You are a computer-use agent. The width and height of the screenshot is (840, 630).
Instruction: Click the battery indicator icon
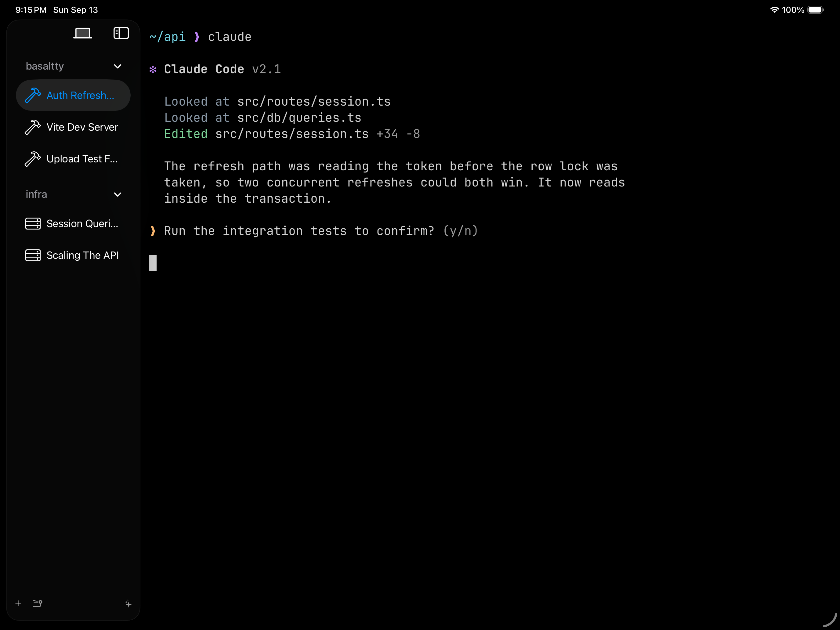(815, 10)
